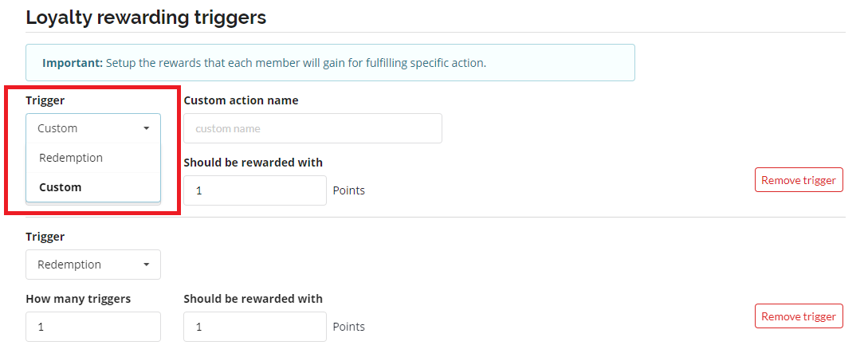Screen dimensions: 868x353
Task: Click the Loyalty rewarding triggers heading
Action: [x=146, y=18]
